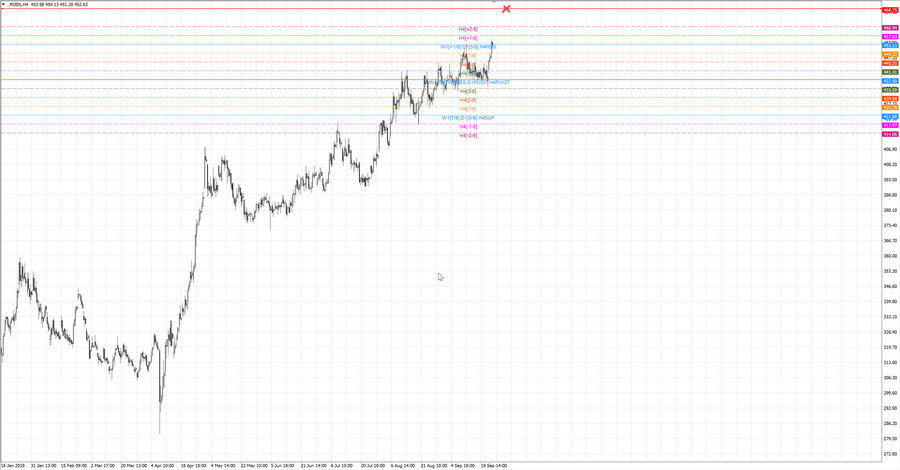Viewport: 900px width, 470px height.
Task: Click the _ROSN,H4 symbol title text
Action: [x=17, y=4]
